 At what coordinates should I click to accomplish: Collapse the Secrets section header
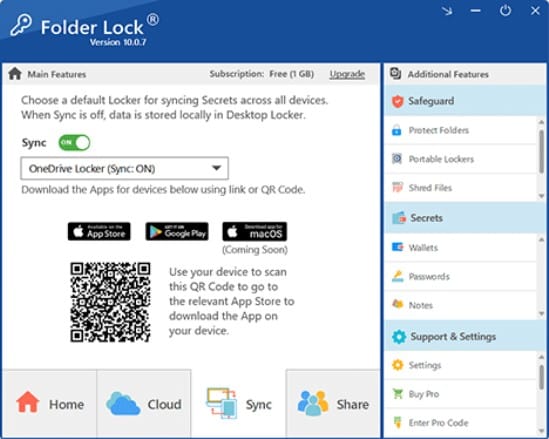coord(465,218)
